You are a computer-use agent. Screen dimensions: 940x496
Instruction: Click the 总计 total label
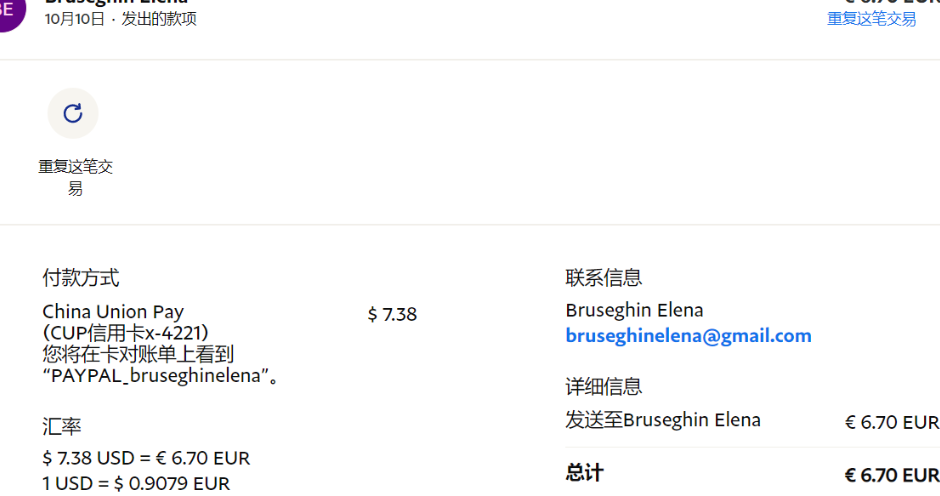584,473
